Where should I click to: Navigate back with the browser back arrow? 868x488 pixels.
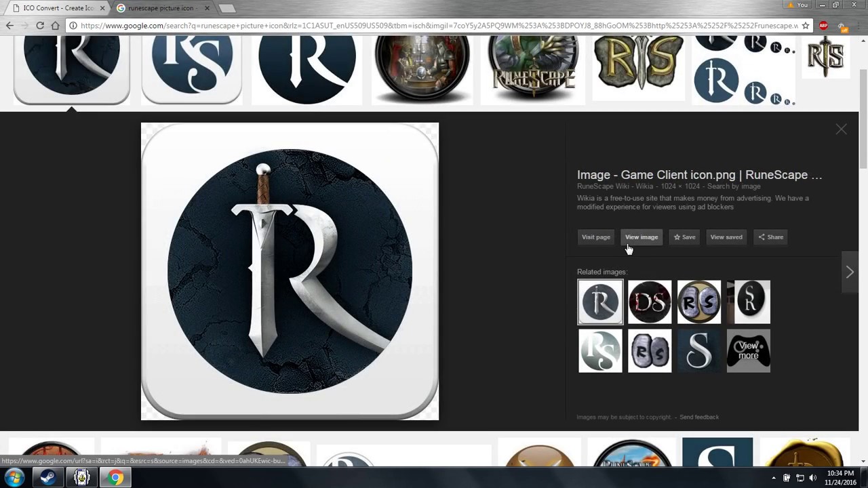9,25
